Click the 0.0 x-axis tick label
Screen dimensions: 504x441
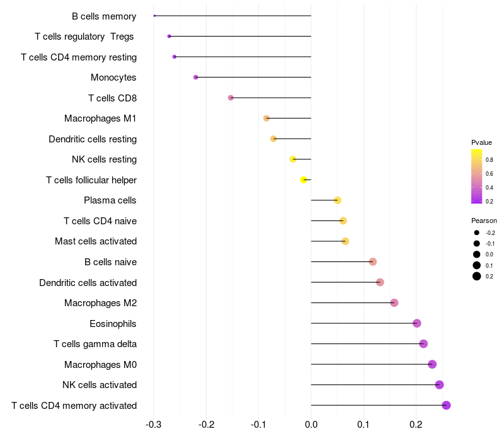coord(311,425)
